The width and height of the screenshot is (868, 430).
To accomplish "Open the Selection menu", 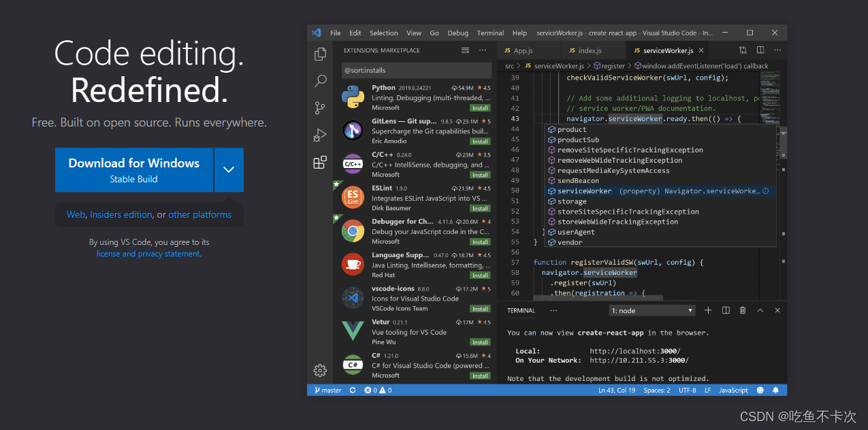I will (384, 33).
